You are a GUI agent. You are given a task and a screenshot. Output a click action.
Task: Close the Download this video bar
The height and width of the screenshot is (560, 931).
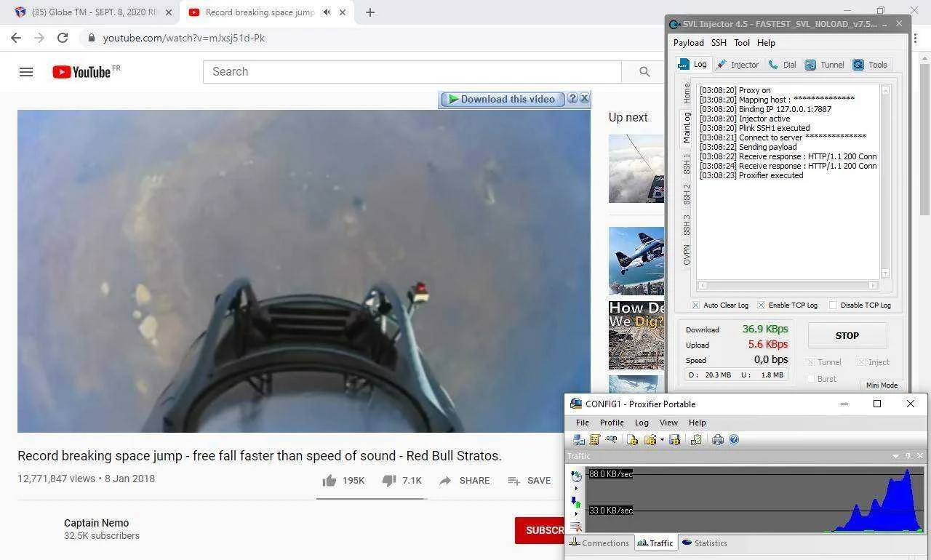tap(584, 99)
